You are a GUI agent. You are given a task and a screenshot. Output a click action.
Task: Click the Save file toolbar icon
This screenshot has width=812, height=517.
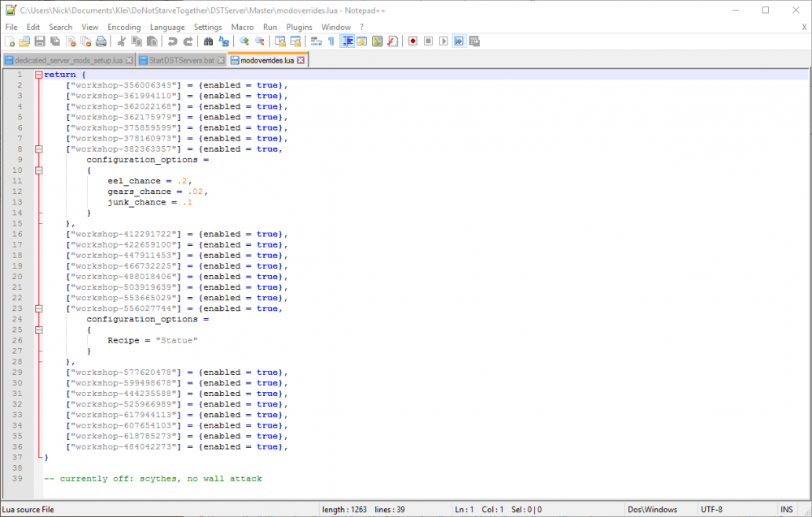pyautogui.click(x=40, y=41)
